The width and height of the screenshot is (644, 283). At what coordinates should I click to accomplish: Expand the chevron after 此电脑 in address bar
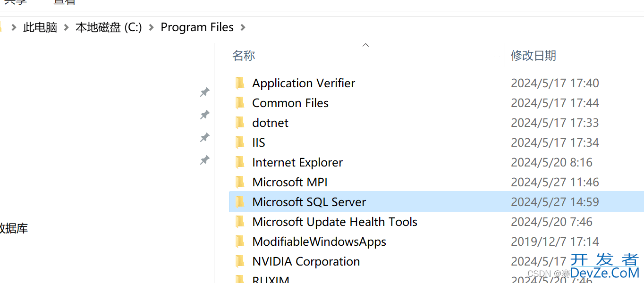(67, 27)
